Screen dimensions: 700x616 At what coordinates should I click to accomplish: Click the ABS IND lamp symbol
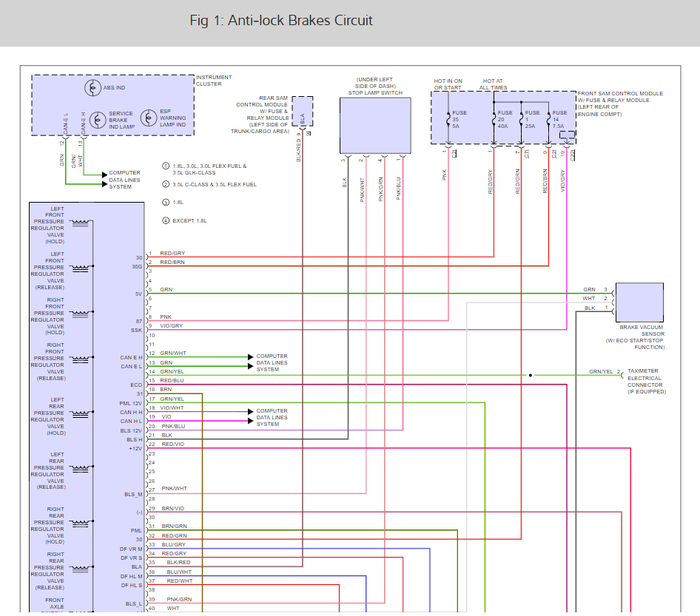pos(92,88)
